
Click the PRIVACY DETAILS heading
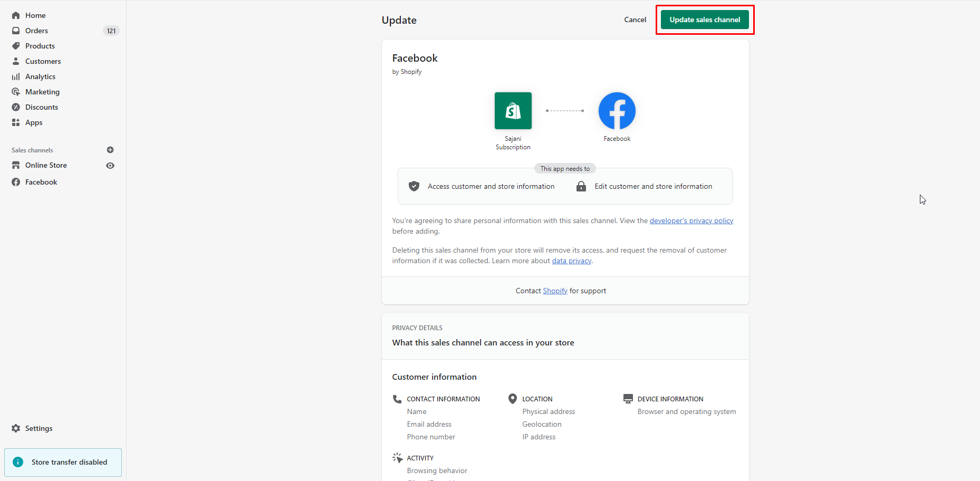pyautogui.click(x=417, y=328)
